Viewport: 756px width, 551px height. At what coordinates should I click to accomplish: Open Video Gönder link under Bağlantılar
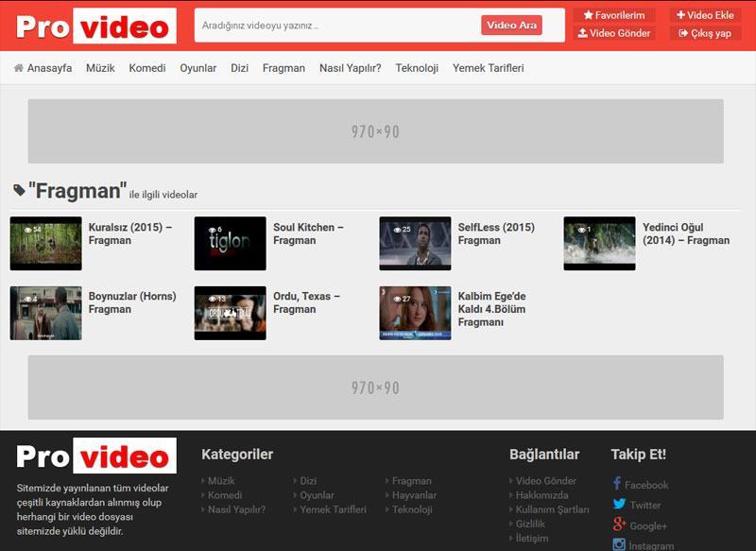point(546,481)
